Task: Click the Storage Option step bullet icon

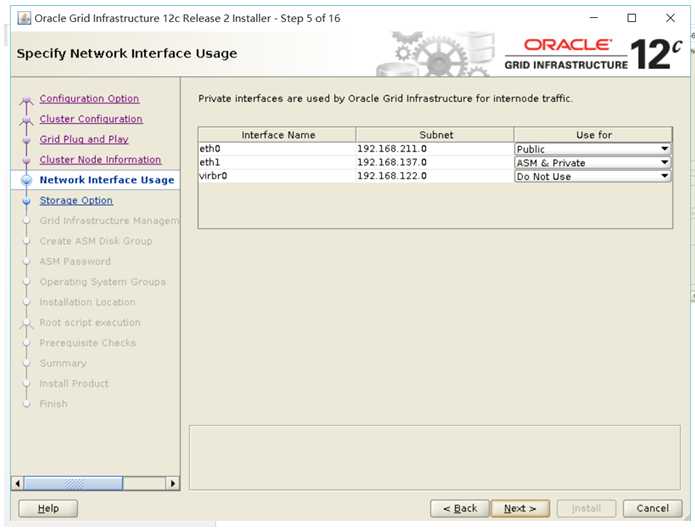Action: pyautogui.click(x=27, y=201)
